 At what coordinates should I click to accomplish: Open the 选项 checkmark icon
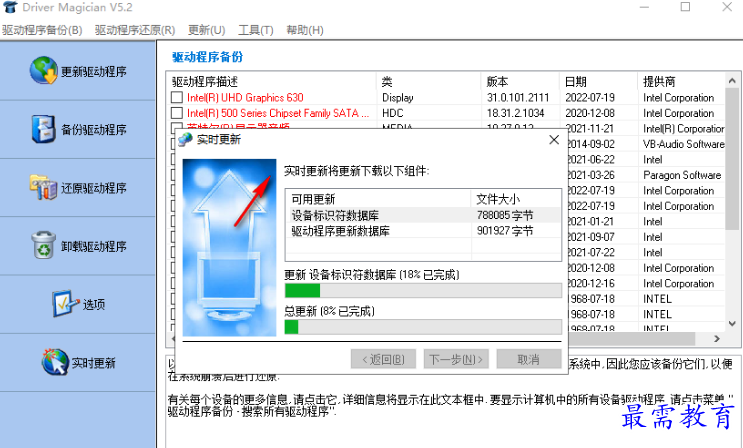pyautogui.click(x=65, y=304)
